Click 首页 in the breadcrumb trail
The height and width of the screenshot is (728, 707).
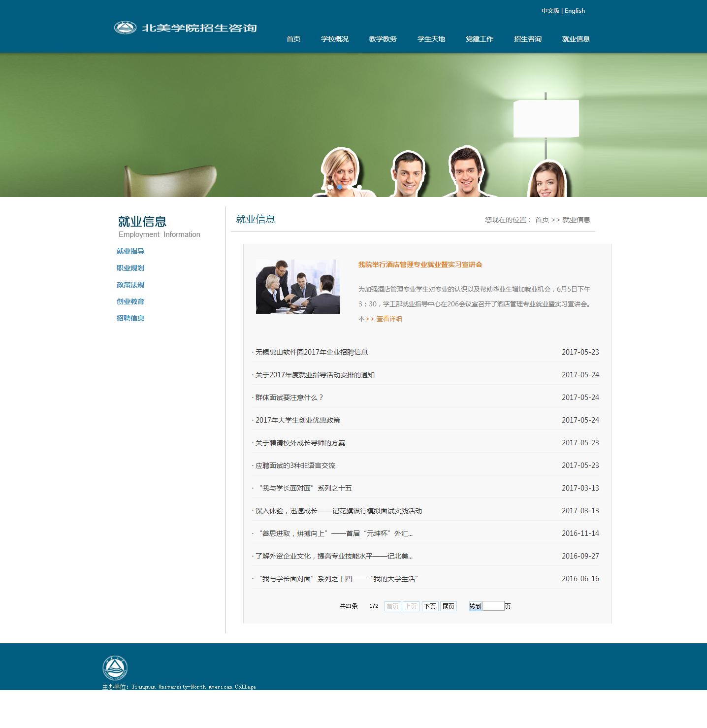[x=542, y=220]
